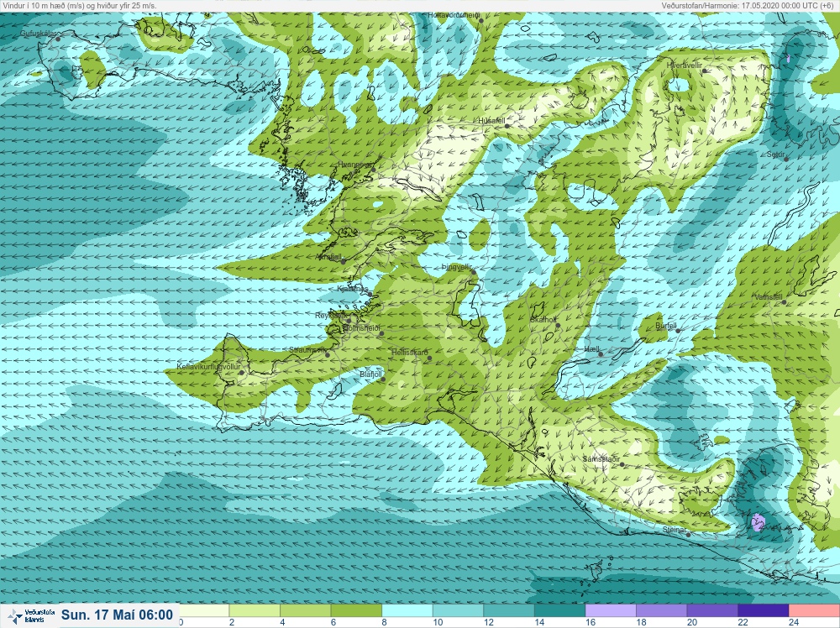Viewport: 840px width, 628px height.
Task: Select the 16–18 m/s lavender legend swatch
Action: (x=611, y=610)
